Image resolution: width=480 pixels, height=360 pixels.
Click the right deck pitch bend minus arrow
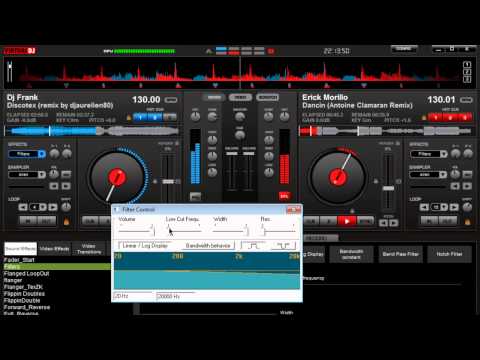384,223
